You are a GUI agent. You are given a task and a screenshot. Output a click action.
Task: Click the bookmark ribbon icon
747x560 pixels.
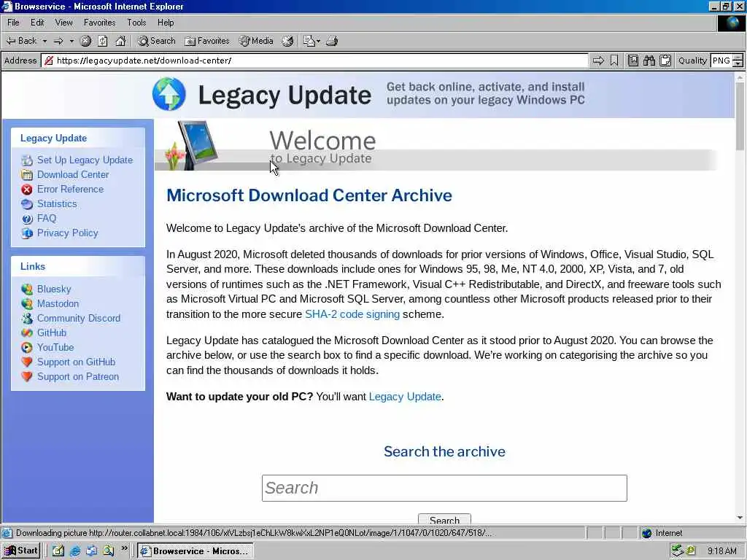pos(614,61)
